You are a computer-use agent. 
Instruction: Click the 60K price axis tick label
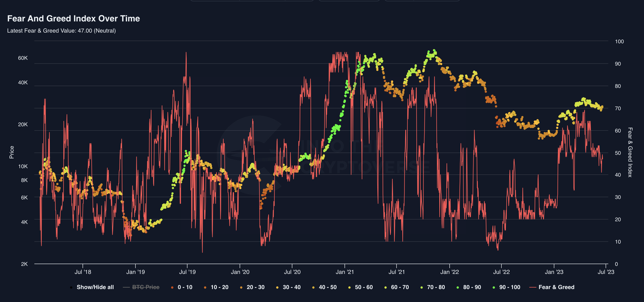pos(23,58)
